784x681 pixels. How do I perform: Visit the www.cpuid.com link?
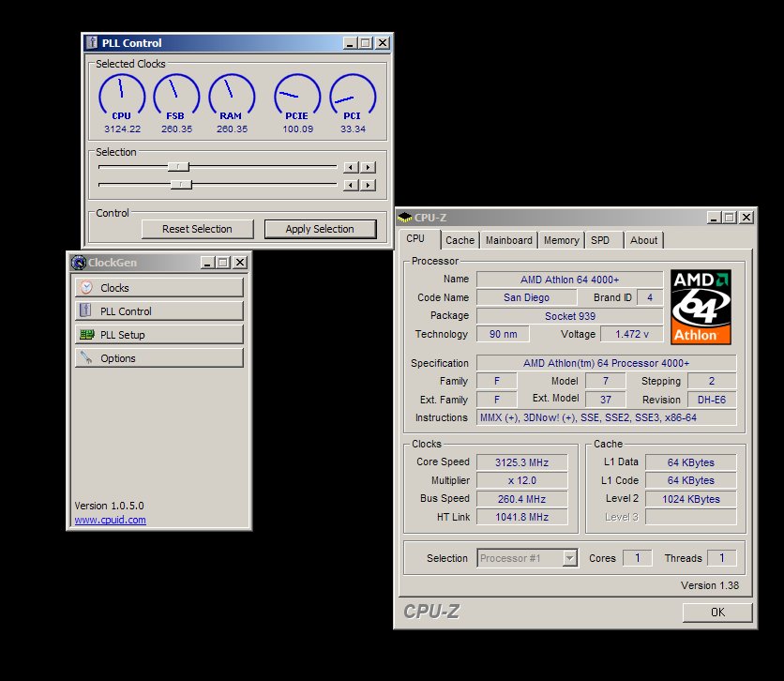(111, 520)
